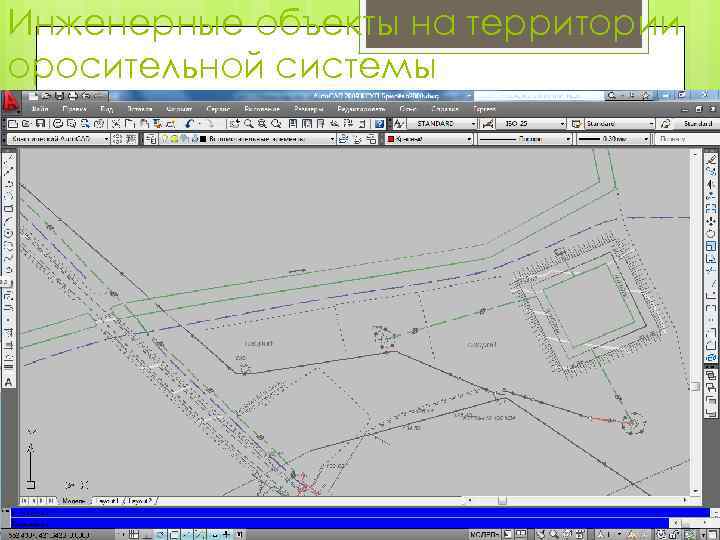Image resolution: width=720 pixels, height=540 pixels.
Task: Click the New drawing icon in the standard toolbar
Action: [x=13, y=124]
